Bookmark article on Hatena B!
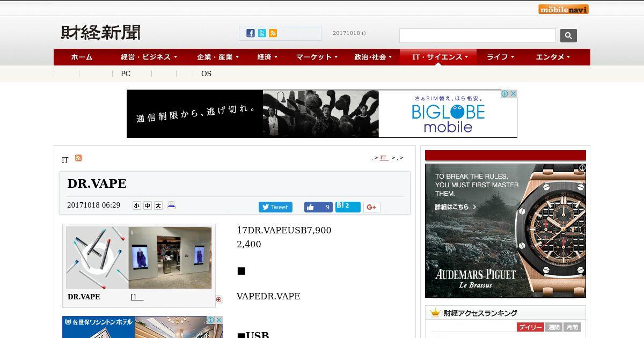The width and height of the screenshot is (644, 338). pos(348,207)
